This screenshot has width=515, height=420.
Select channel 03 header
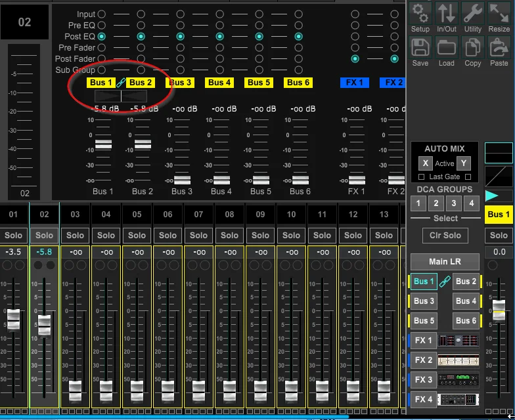(75, 215)
